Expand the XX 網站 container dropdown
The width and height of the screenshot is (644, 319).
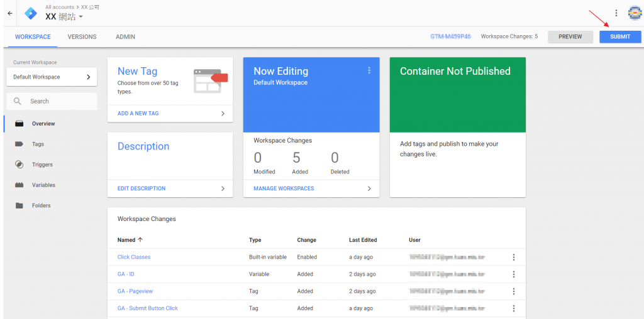pos(81,17)
